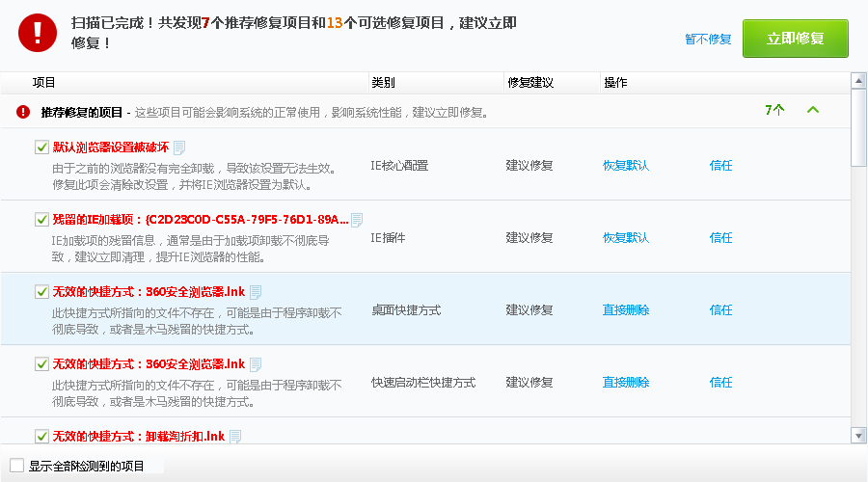The image size is (868, 482).
Task: Click the note icon beside 残留的IE加载项
Action: point(357,220)
